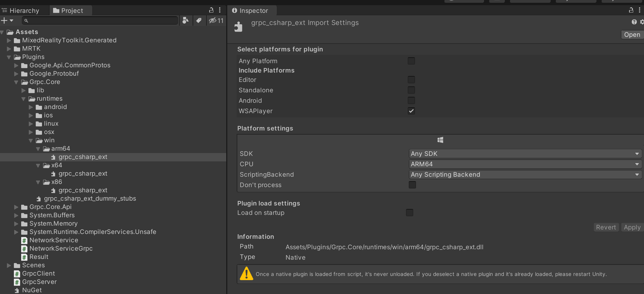This screenshot has width=644, height=294.
Task: Click the Project search input field
Action: pyautogui.click(x=101, y=21)
